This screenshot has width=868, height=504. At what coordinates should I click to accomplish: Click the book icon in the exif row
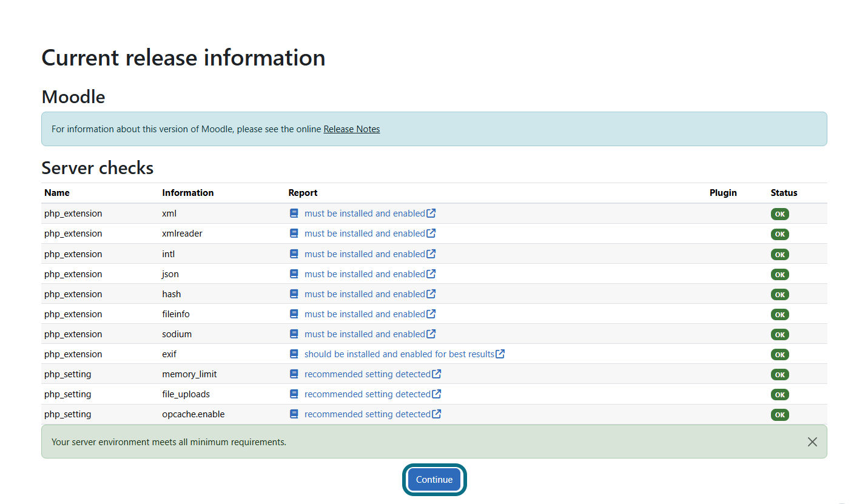[x=294, y=354]
